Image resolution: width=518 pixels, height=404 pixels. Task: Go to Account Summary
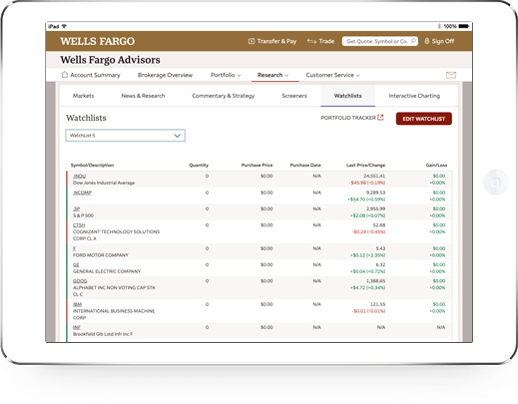95,75
